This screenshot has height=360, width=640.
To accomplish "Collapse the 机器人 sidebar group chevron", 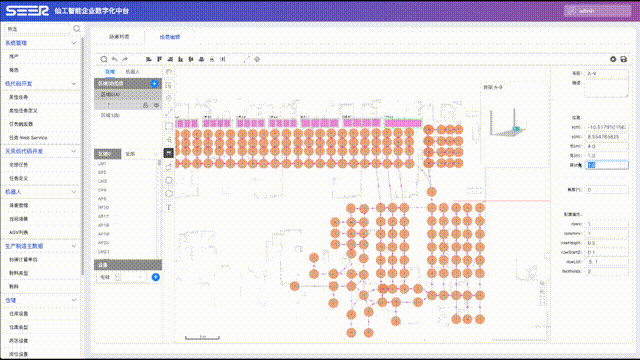I will coord(73,191).
